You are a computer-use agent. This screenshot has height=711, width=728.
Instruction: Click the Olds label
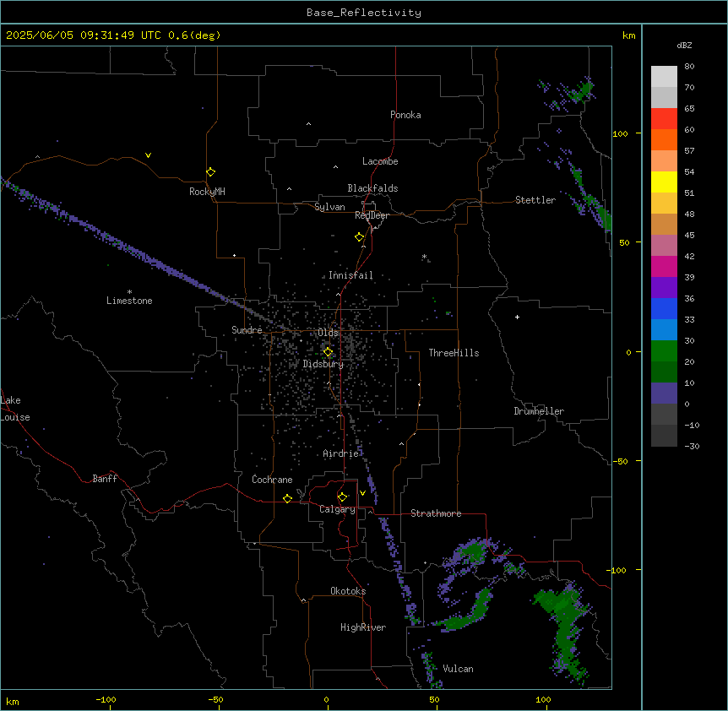click(328, 333)
